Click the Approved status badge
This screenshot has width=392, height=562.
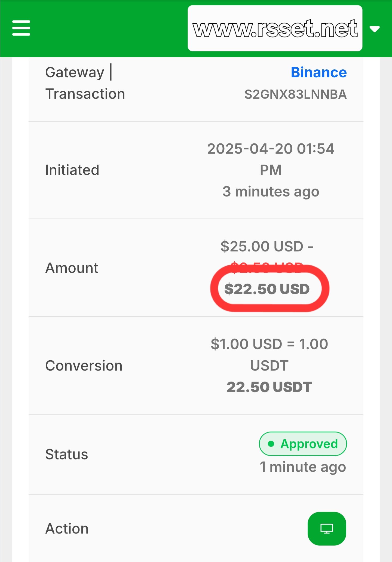303,444
